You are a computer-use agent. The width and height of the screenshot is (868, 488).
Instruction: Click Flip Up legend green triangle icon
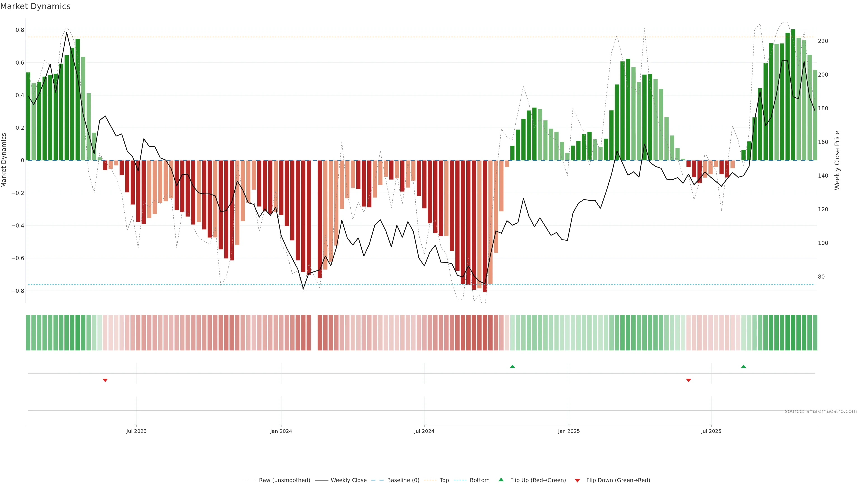click(x=501, y=480)
